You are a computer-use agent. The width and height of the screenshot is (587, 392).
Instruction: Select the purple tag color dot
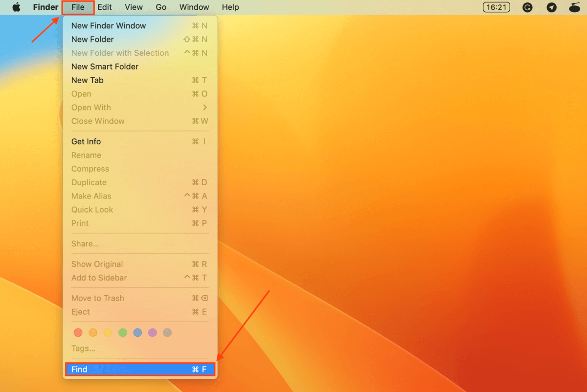point(153,332)
